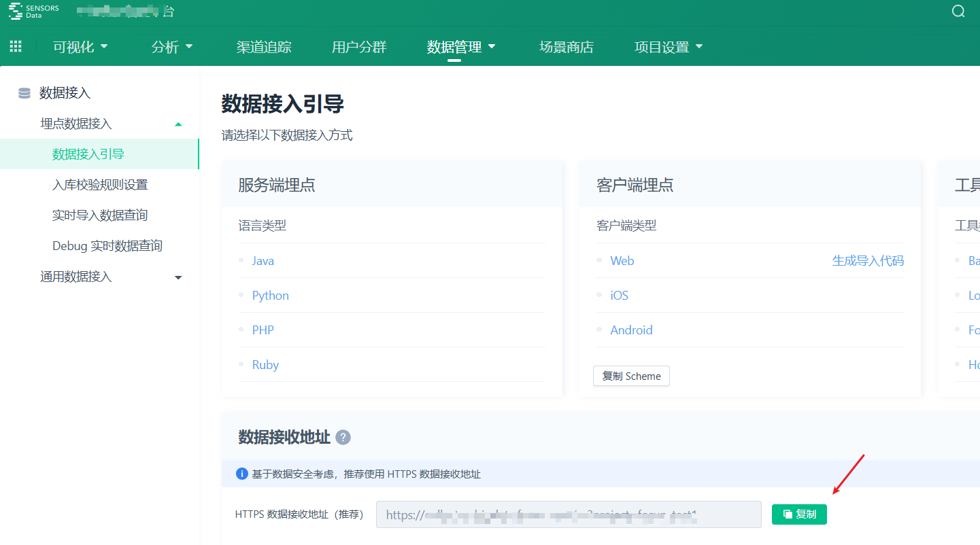Expand the 项目设置 dropdown
This screenshot has height=545, width=980.
click(x=668, y=47)
